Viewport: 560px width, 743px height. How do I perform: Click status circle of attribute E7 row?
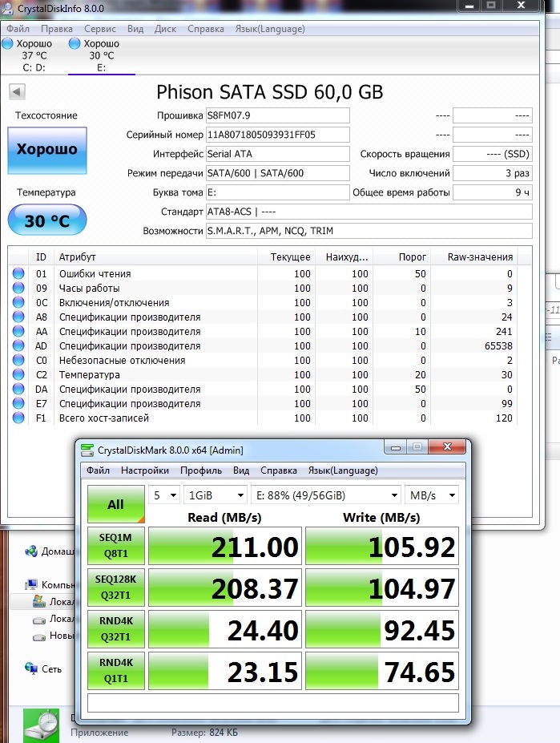click(x=18, y=403)
